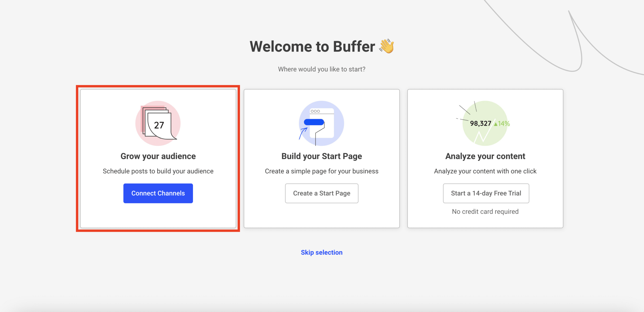Viewport: 644px width, 312px height.
Task: Click 'Where would you like to start?' subtitle
Action: [321, 69]
